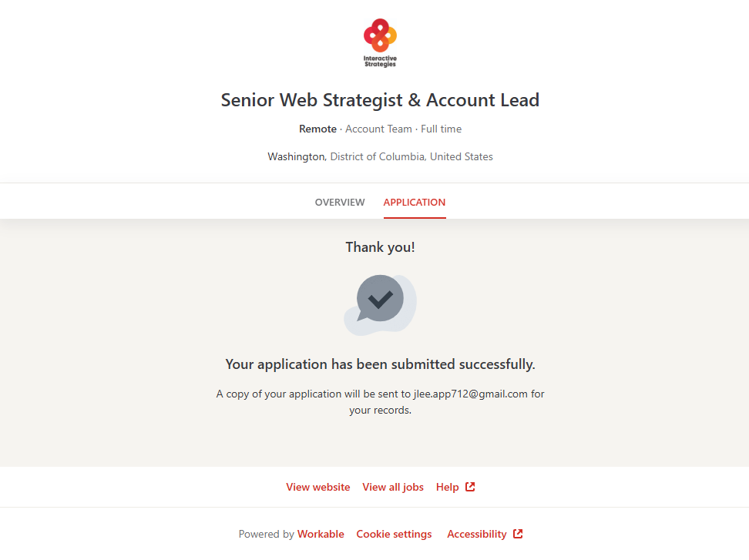The width and height of the screenshot is (749, 560).
Task: Click the Interactive Strategies logo
Action: [380, 43]
